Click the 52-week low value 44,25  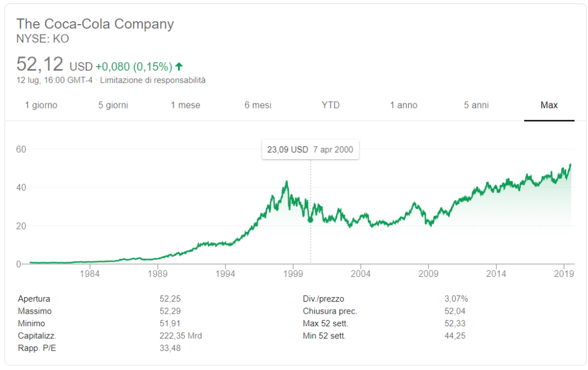click(x=455, y=336)
